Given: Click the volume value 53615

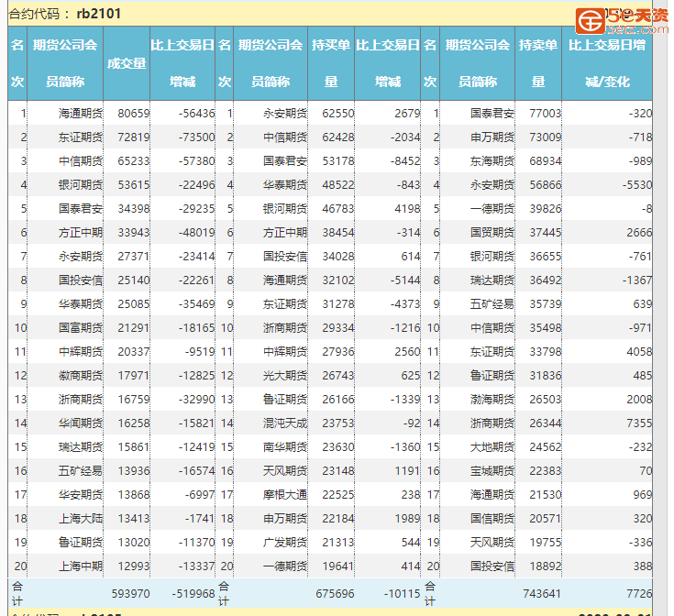Looking at the screenshot, I should tap(134, 185).
